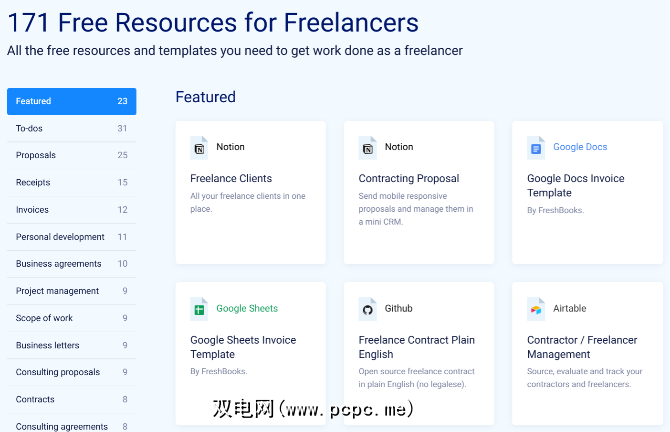Select the Featured category in sidebar
This screenshot has height=432, width=670.
[71, 101]
